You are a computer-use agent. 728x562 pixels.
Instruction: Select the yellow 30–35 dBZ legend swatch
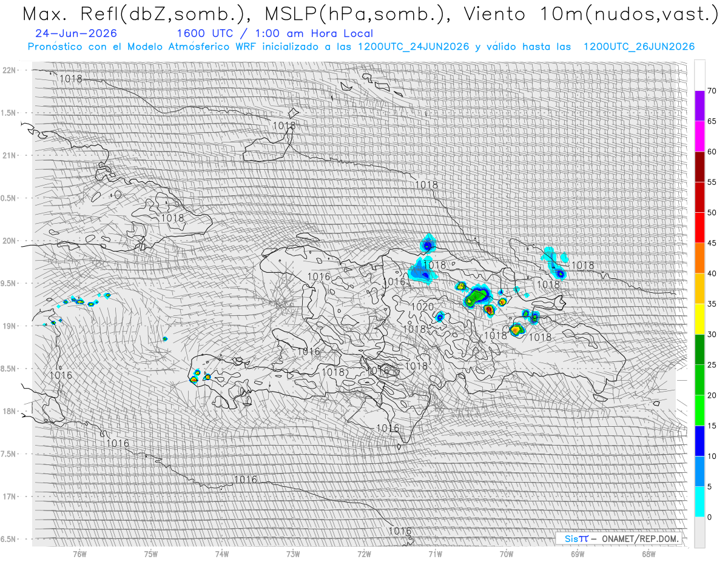tap(699, 319)
